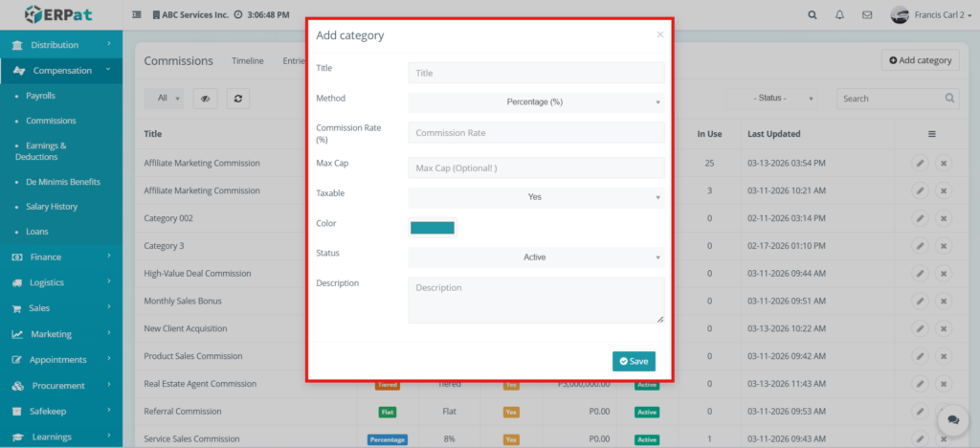Edit the Category 002 row
This screenshot has height=448, width=980.
920,218
